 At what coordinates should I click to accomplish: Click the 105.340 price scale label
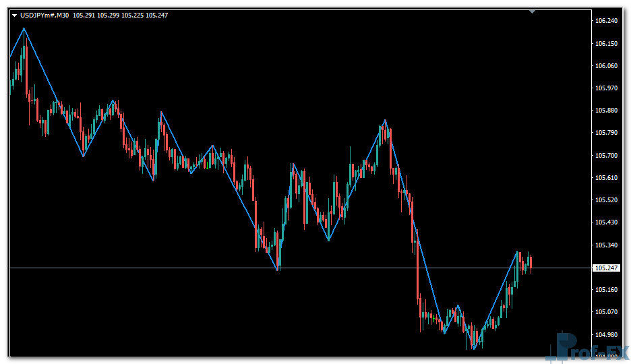click(x=607, y=245)
